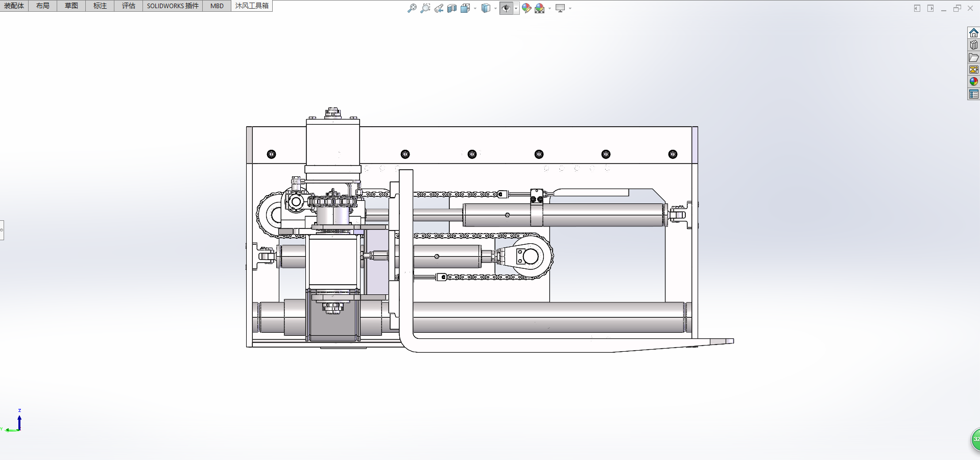The width and height of the screenshot is (980, 460).
Task: Close the document window
Action: coord(970,8)
